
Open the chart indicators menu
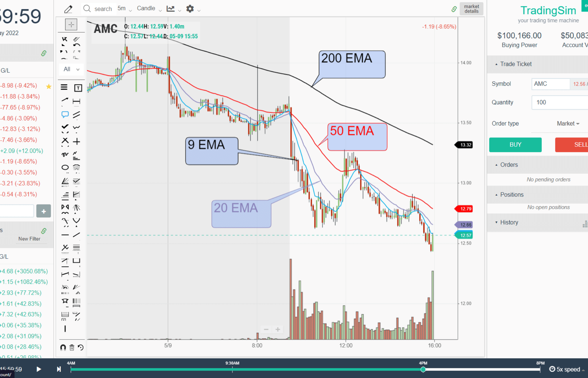pos(173,9)
